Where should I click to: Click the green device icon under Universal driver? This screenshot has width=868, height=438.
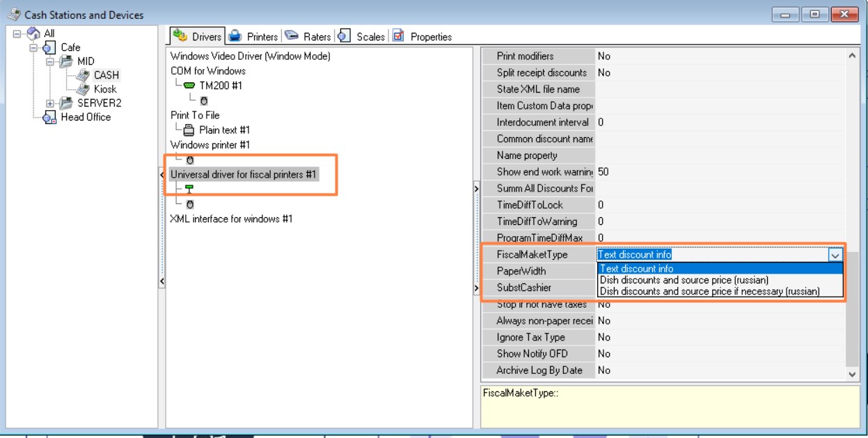189,189
